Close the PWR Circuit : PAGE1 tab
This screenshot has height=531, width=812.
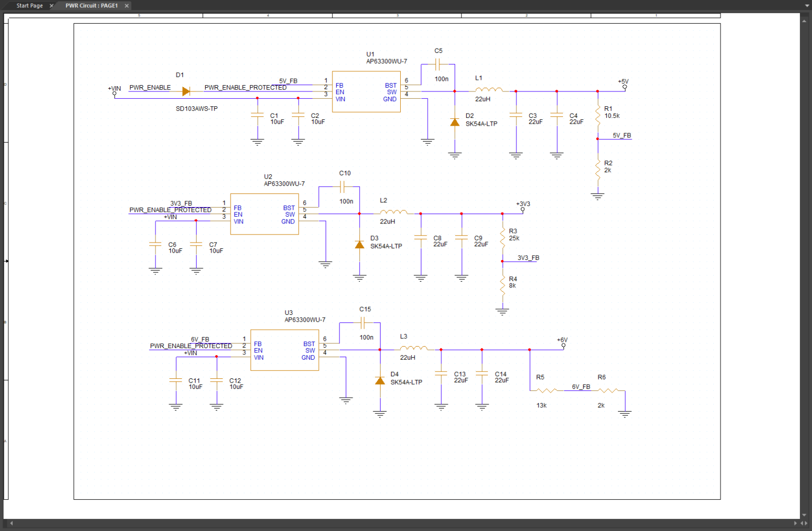pos(126,5)
